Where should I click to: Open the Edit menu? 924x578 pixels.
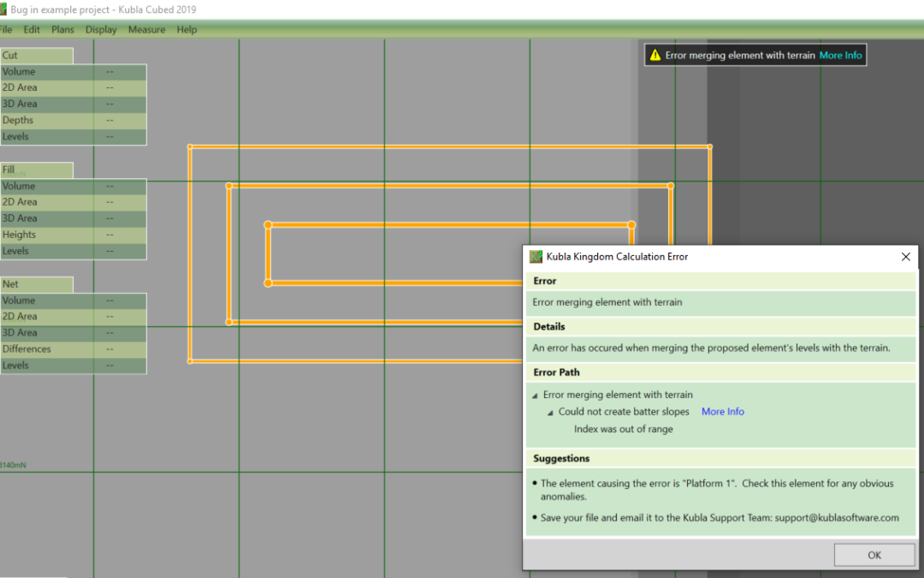point(32,29)
